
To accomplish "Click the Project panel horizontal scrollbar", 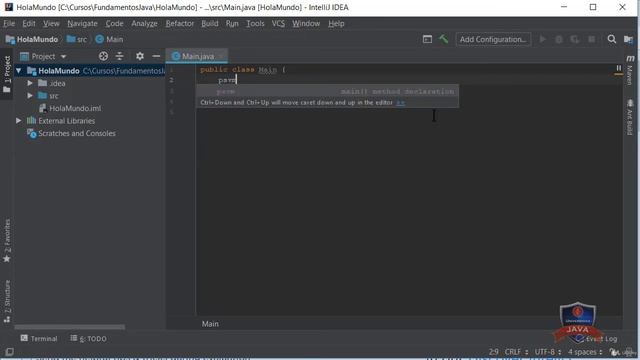I will click(70, 327).
